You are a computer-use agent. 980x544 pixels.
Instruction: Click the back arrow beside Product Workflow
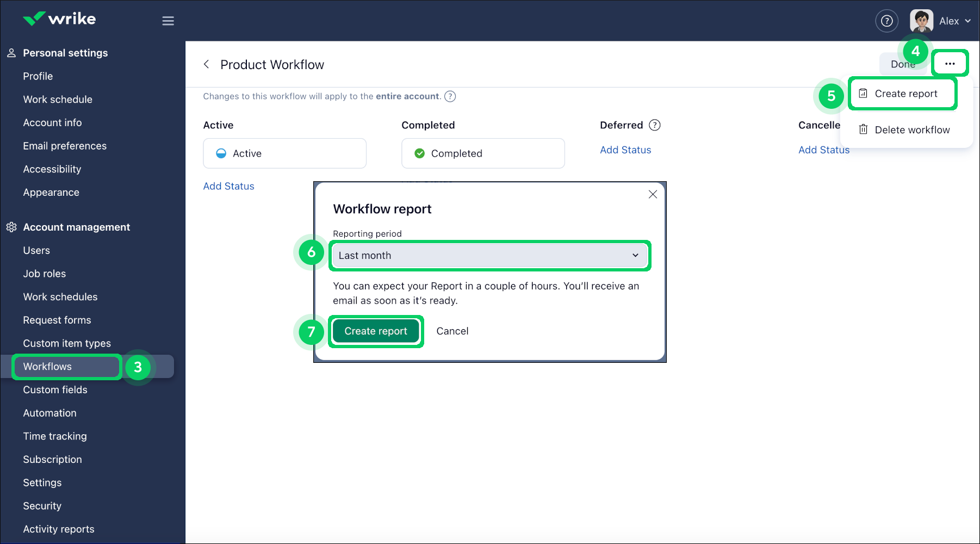tap(207, 64)
